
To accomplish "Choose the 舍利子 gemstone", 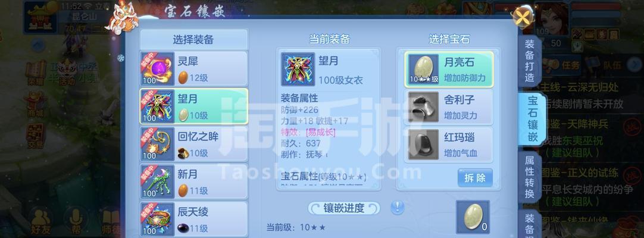I will (x=449, y=107).
